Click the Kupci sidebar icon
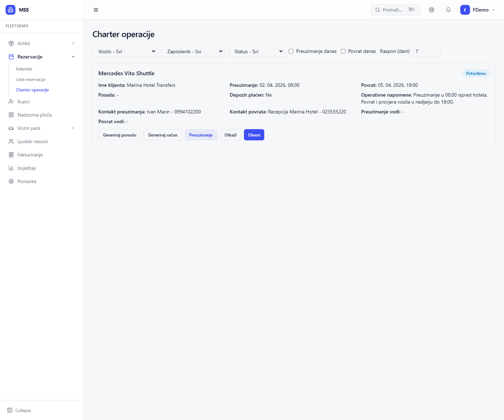 pyautogui.click(x=11, y=101)
